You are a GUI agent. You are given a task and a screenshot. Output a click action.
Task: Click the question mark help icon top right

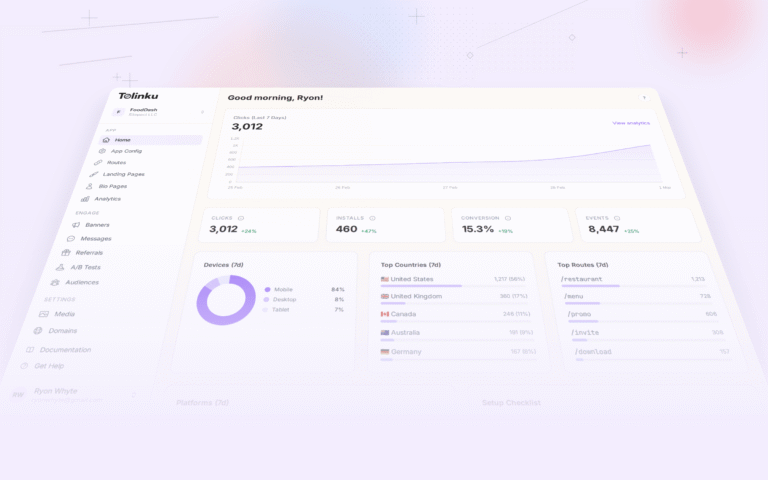click(x=644, y=98)
